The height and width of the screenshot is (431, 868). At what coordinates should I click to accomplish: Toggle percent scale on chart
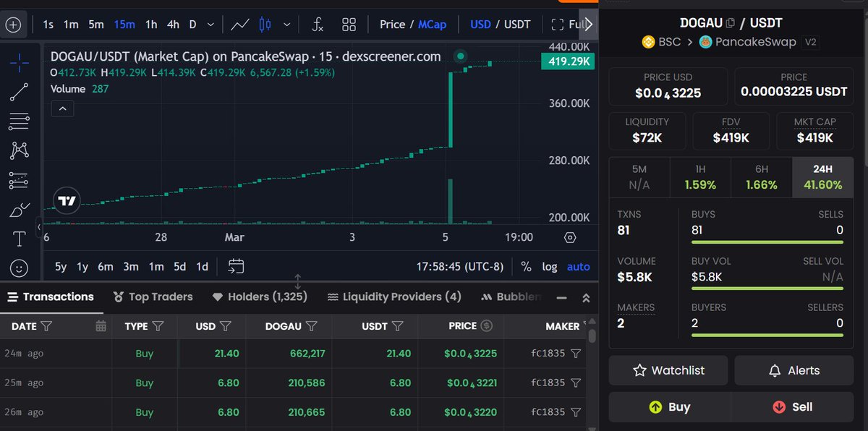(x=526, y=267)
